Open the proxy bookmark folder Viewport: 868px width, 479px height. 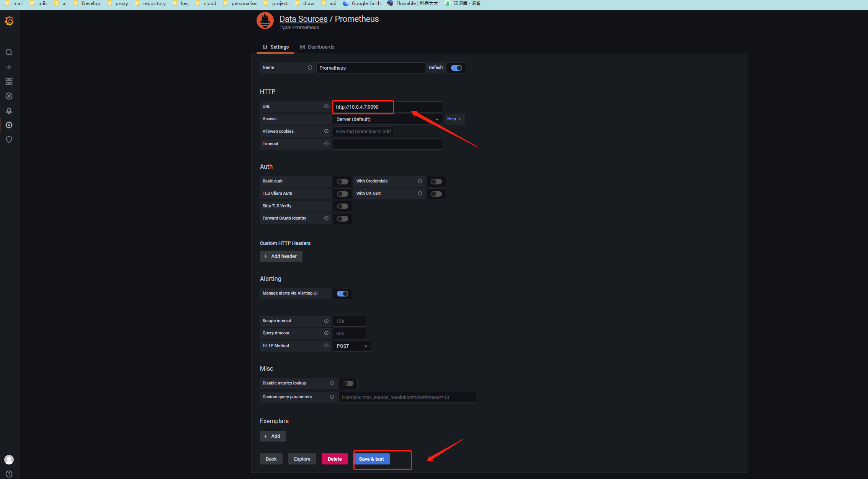click(118, 3)
